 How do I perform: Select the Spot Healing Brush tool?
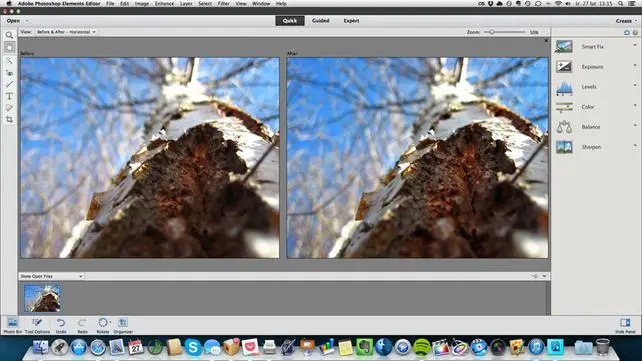pos(9,108)
